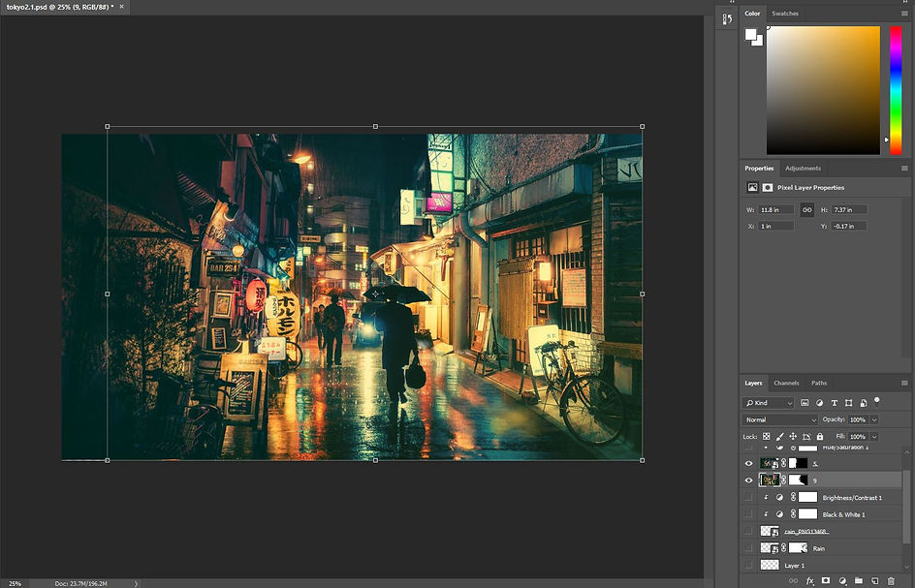Click the pixel layer icon in Properties
Image resolution: width=915 pixels, height=588 pixels.
point(752,187)
